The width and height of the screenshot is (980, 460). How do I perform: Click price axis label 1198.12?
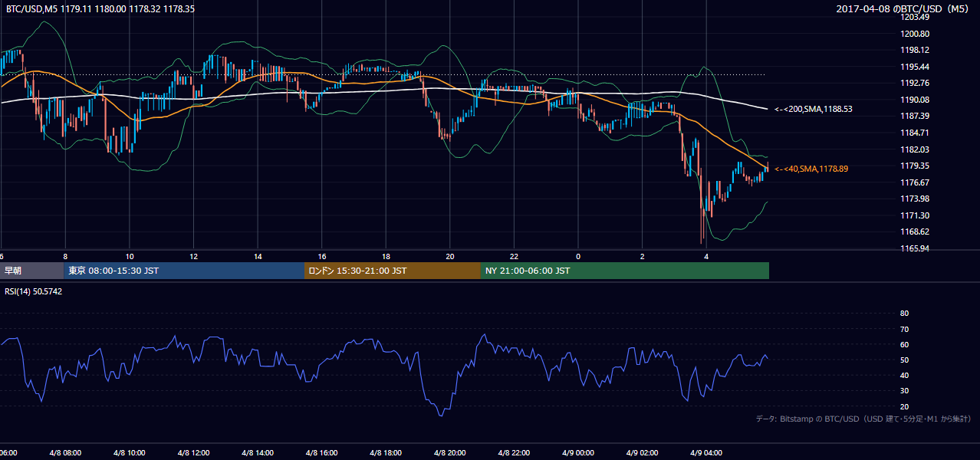point(914,50)
